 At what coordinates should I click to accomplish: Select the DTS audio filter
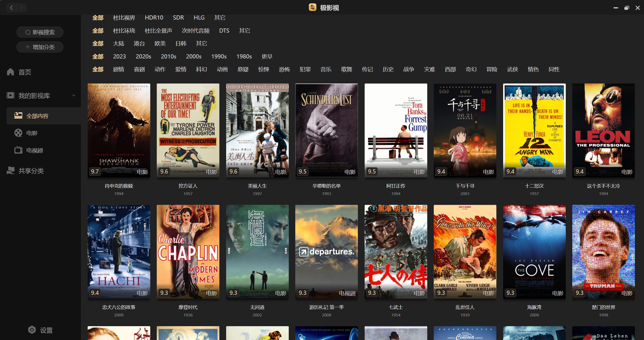coord(224,31)
